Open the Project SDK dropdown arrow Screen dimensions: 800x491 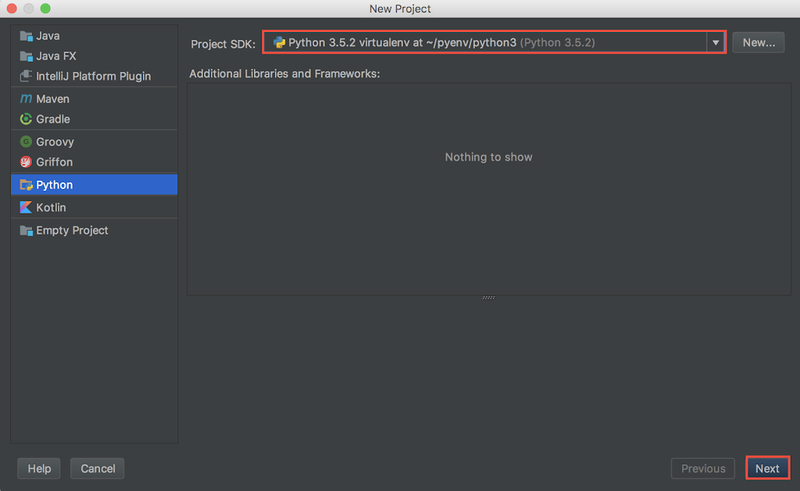click(715, 43)
